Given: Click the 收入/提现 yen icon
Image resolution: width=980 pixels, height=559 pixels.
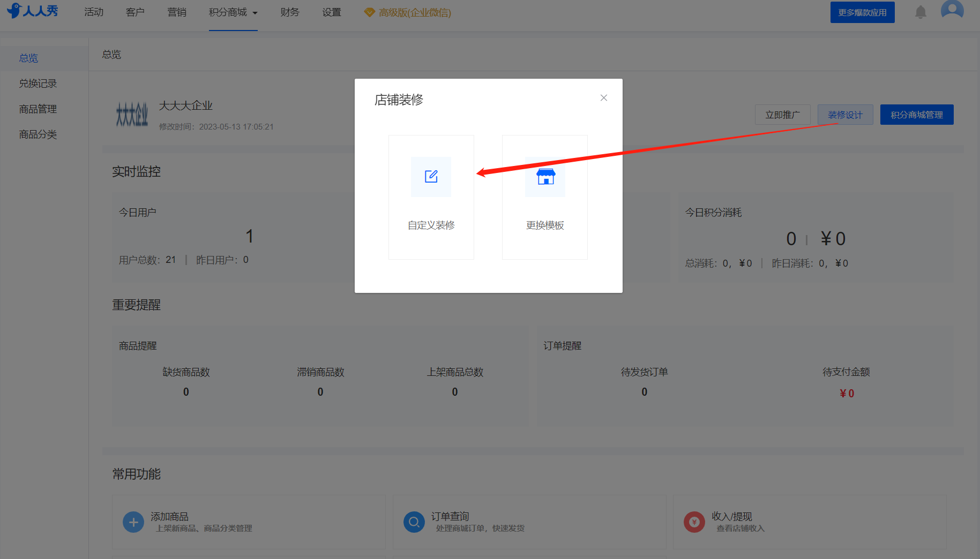Looking at the screenshot, I should click(x=694, y=522).
